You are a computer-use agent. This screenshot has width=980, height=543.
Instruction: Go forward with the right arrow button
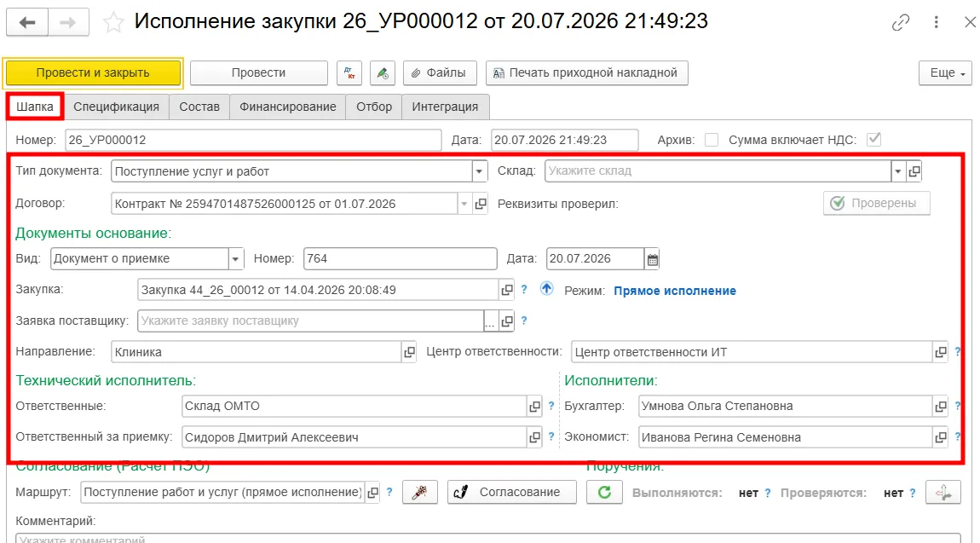point(68,23)
